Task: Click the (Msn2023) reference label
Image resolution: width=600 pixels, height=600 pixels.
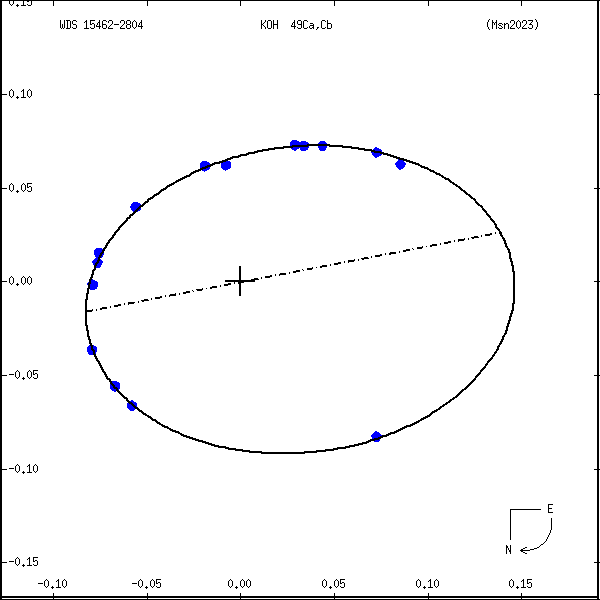Action: click(x=512, y=25)
